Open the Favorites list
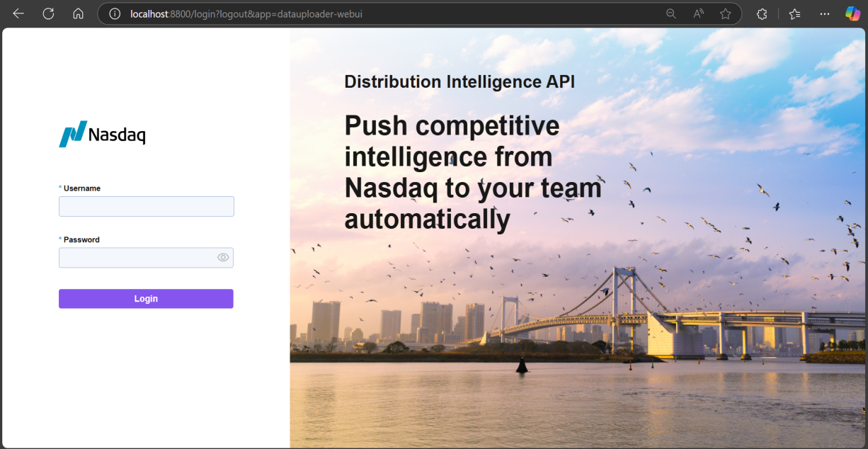 point(794,13)
